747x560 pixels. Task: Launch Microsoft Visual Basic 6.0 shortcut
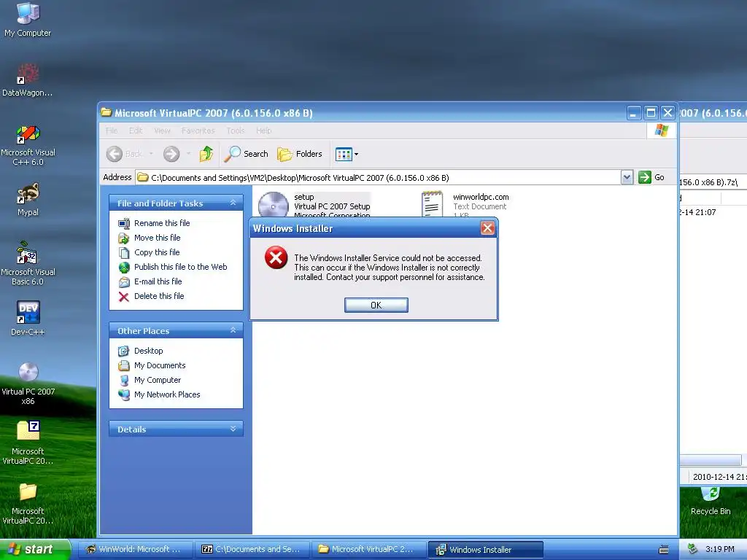pyautogui.click(x=28, y=263)
